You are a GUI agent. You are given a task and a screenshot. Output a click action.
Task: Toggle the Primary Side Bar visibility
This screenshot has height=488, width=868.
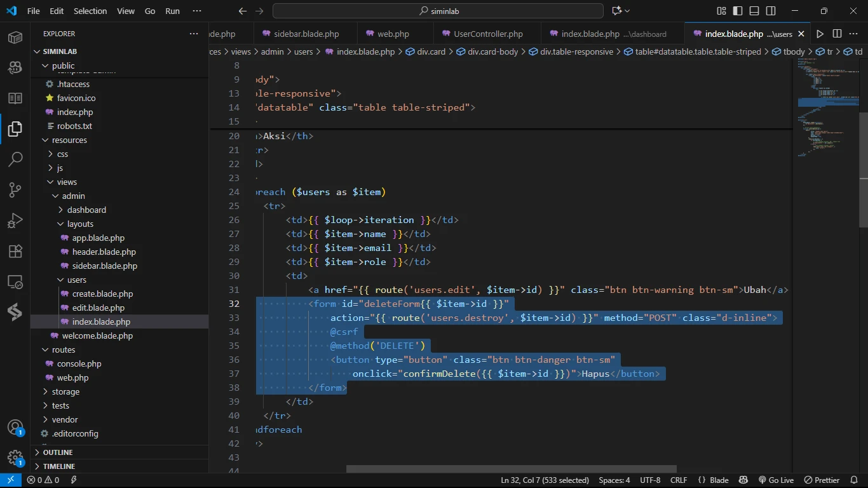pyautogui.click(x=738, y=11)
